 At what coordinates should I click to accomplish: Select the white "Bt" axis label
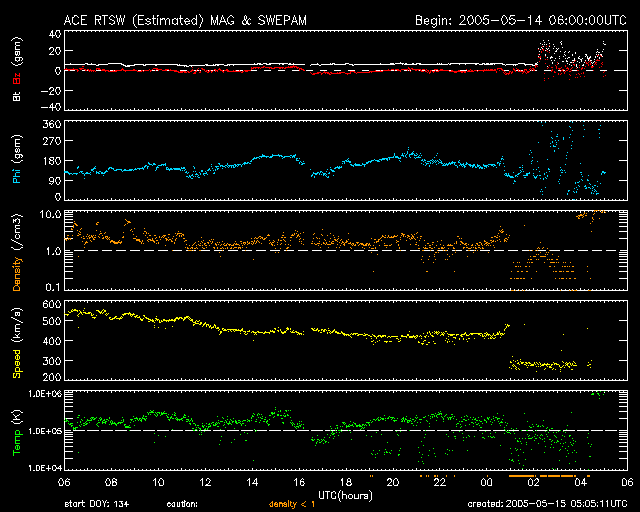[x=17, y=96]
